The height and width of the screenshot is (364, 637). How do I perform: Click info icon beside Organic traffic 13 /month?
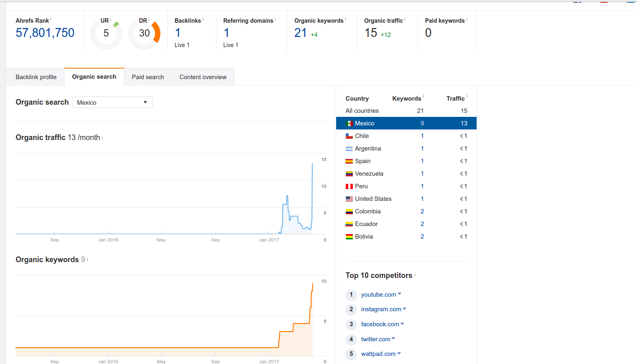pos(102,138)
